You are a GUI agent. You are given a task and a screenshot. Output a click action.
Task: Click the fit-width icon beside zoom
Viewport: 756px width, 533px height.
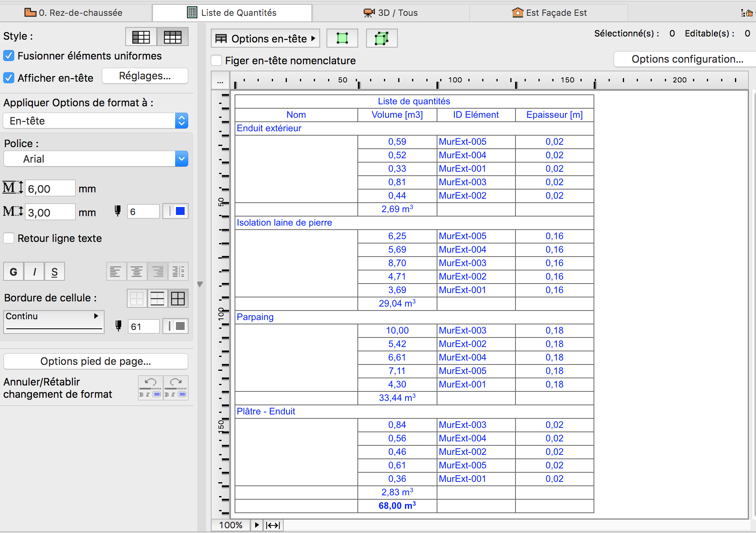pos(273,525)
